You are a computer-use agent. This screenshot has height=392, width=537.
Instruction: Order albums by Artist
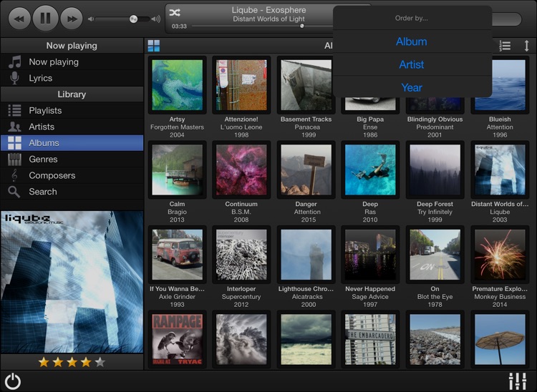(x=412, y=64)
